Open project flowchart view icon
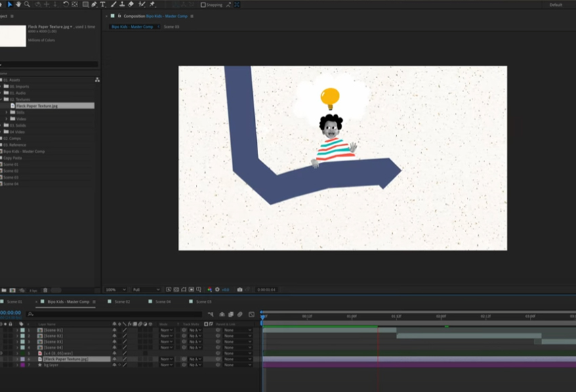Screen dimensions: 576x392 [97, 80]
